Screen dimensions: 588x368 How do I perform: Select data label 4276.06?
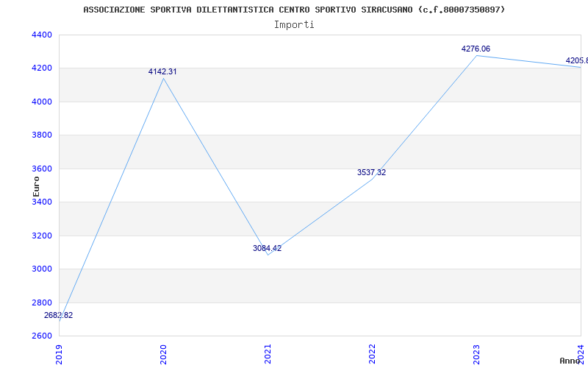[x=476, y=49]
